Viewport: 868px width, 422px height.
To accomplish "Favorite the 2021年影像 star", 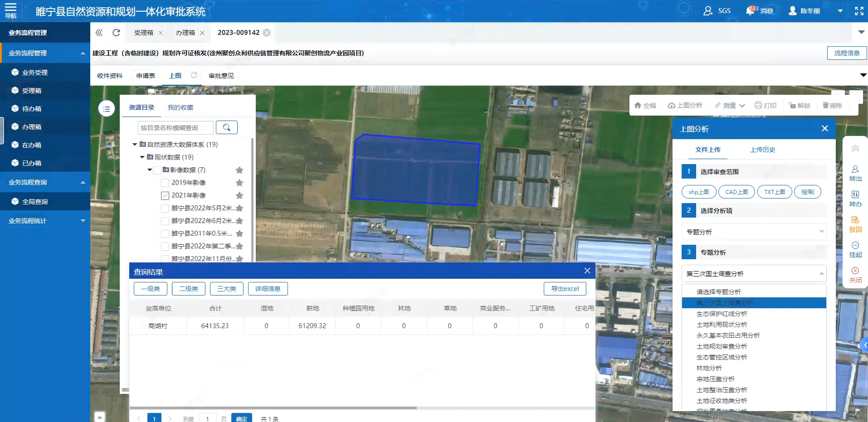I will 239,195.
